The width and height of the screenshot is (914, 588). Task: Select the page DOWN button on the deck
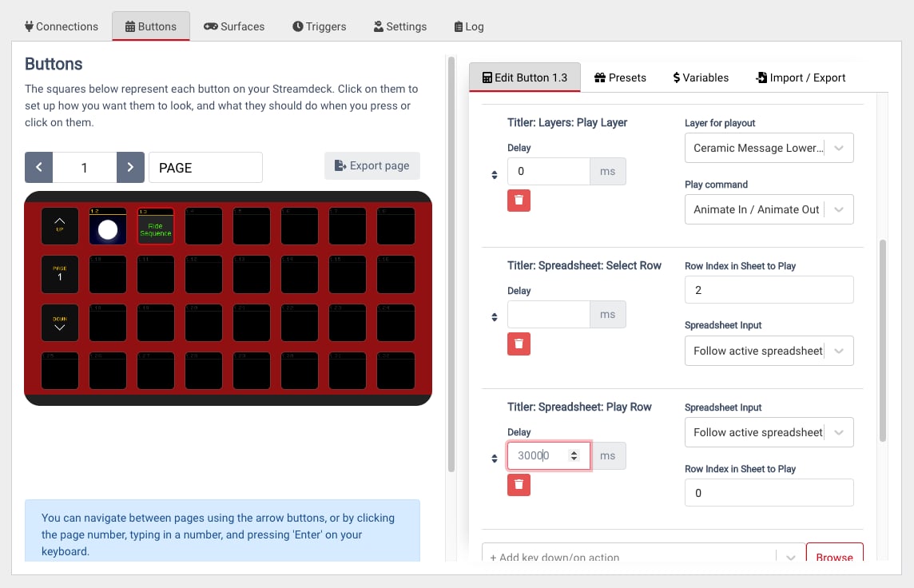(59, 322)
